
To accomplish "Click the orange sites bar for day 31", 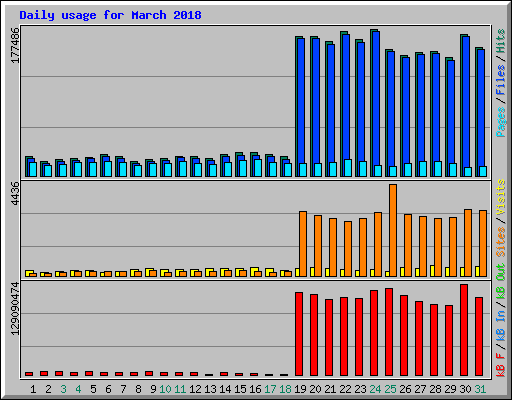I will pos(483,243).
